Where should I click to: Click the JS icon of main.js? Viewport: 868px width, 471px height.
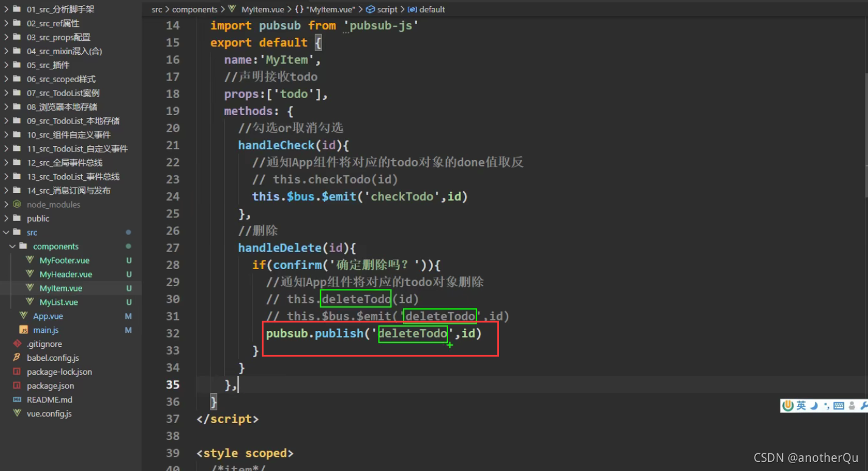(23, 330)
